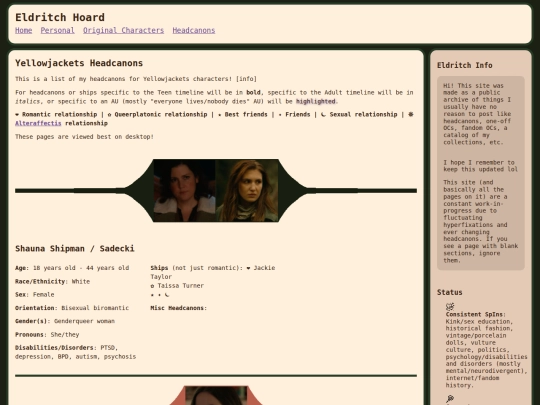
Task: Click 'Sex: Female' line
Action: click(34, 294)
